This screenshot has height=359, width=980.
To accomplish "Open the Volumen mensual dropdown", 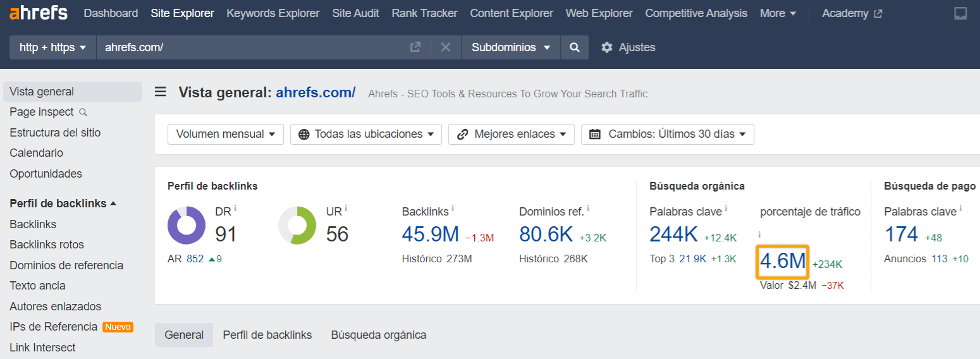I will pyautogui.click(x=226, y=134).
